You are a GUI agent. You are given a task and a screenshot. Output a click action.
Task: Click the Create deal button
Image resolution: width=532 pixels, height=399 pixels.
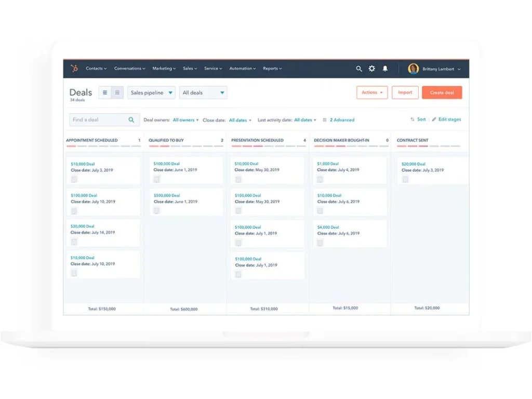(x=441, y=92)
